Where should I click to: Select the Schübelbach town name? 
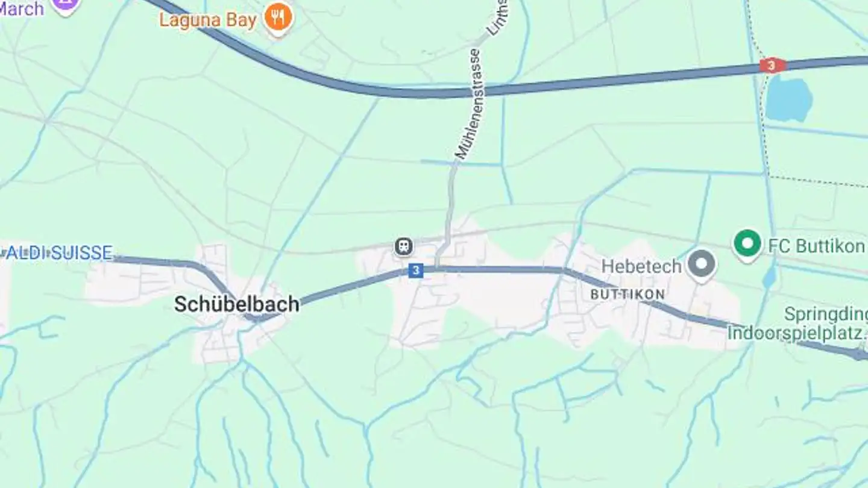237,304
